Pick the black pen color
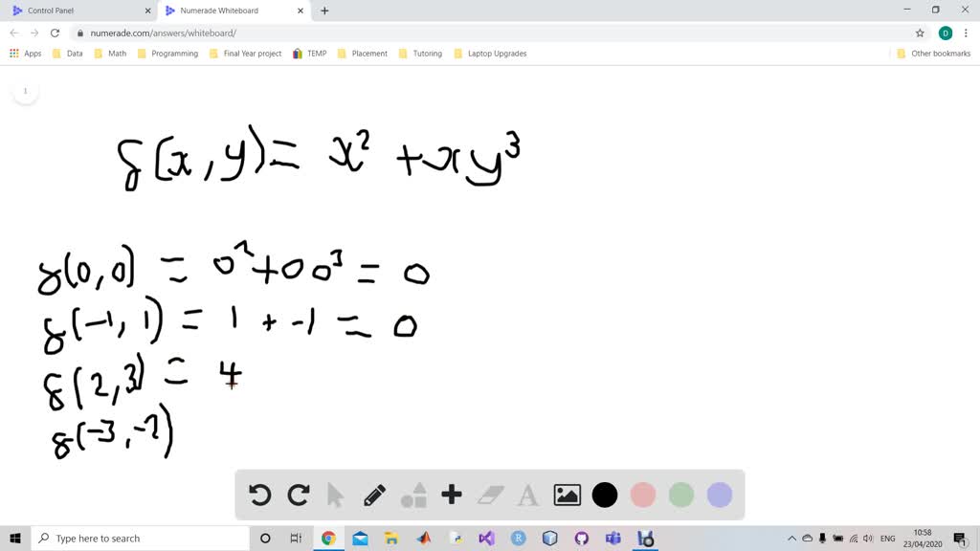The height and width of the screenshot is (551, 980). (605, 495)
